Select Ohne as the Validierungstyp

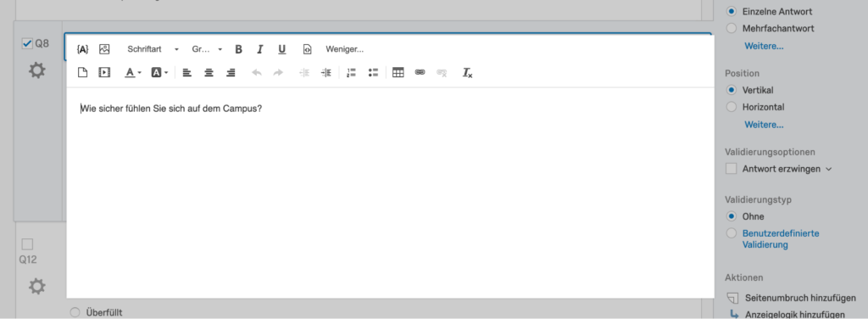coord(732,216)
